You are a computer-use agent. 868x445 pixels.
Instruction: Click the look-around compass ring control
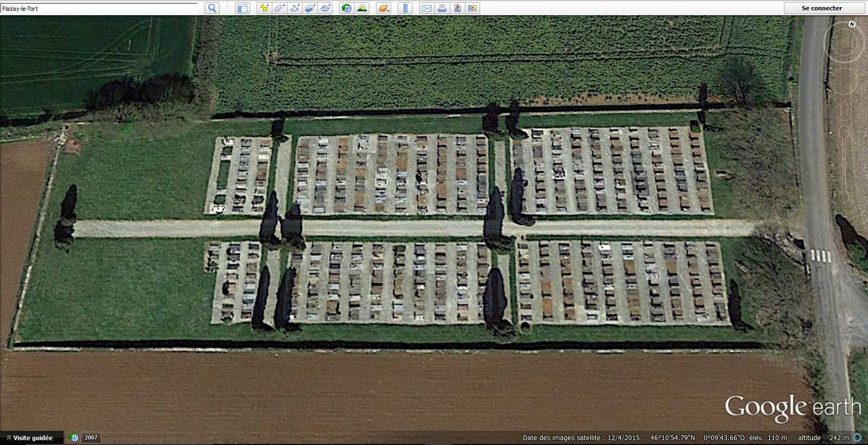[x=843, y=43]
